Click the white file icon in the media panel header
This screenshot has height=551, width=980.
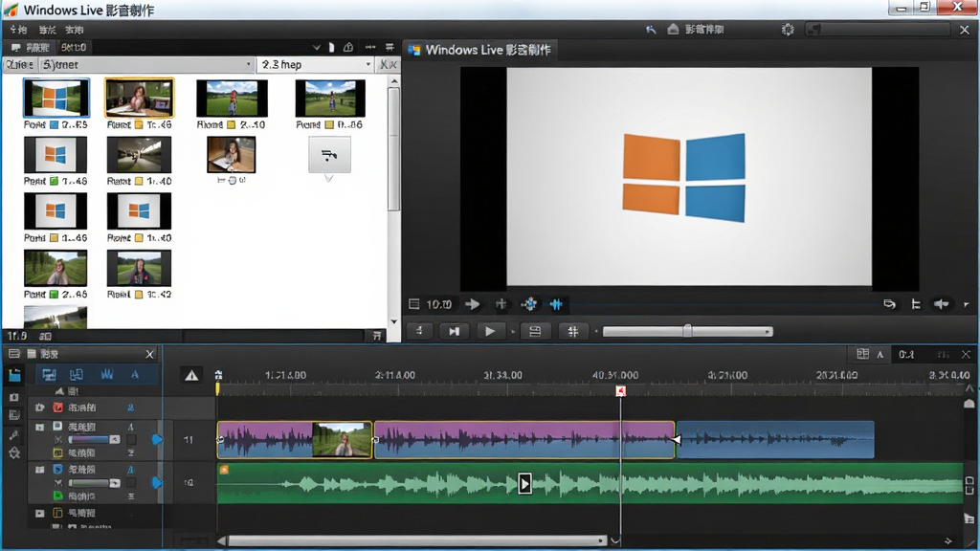pyautogui.click(x=331, y=48)
